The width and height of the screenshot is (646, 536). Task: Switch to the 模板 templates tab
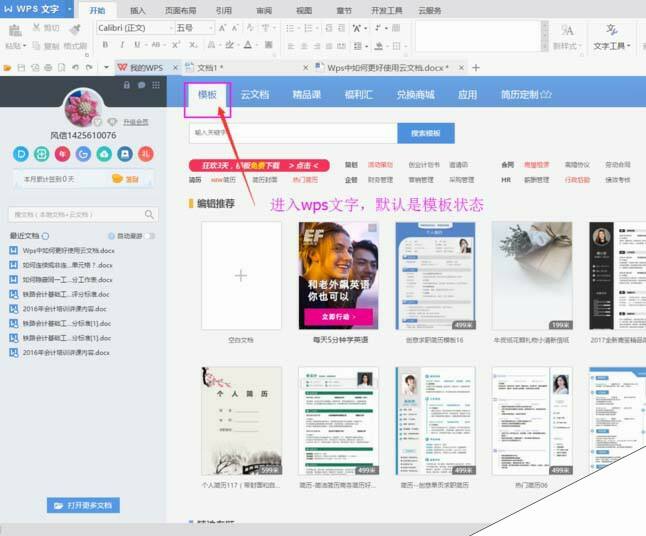[x=207, y=95]
